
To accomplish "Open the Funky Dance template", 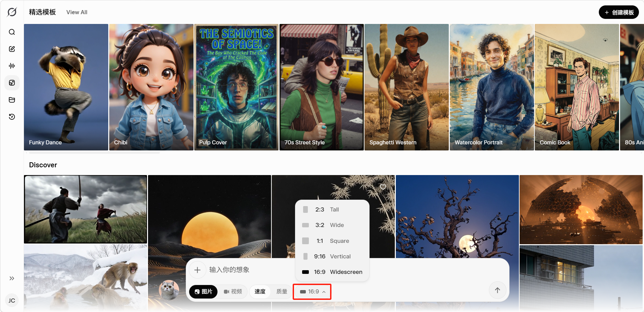I will coord(66,87).
